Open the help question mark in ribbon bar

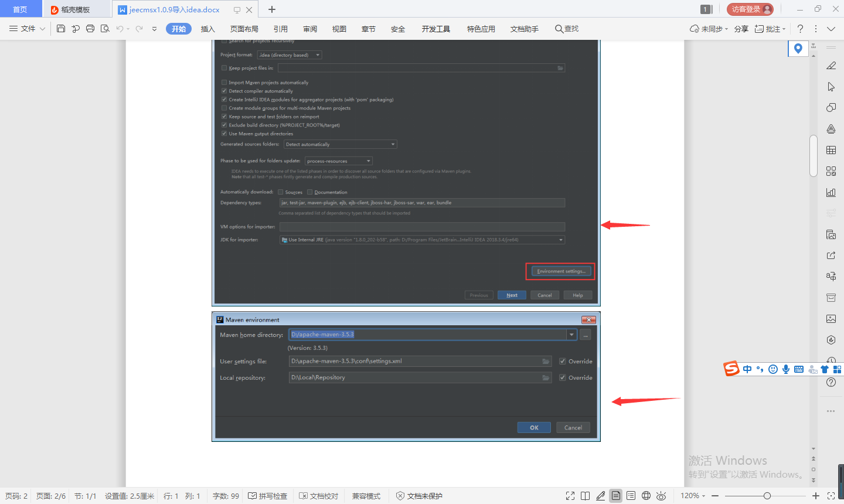[800, 29]
